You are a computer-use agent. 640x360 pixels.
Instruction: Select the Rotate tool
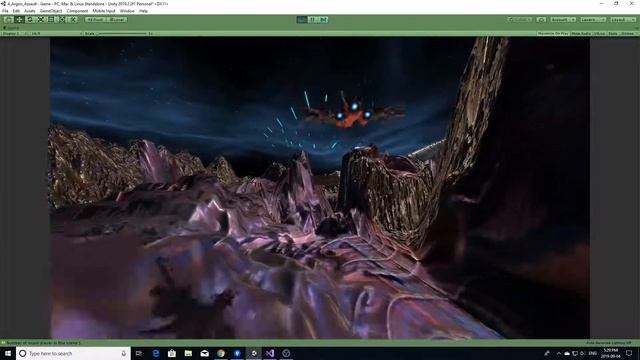(x=29, y=20)
